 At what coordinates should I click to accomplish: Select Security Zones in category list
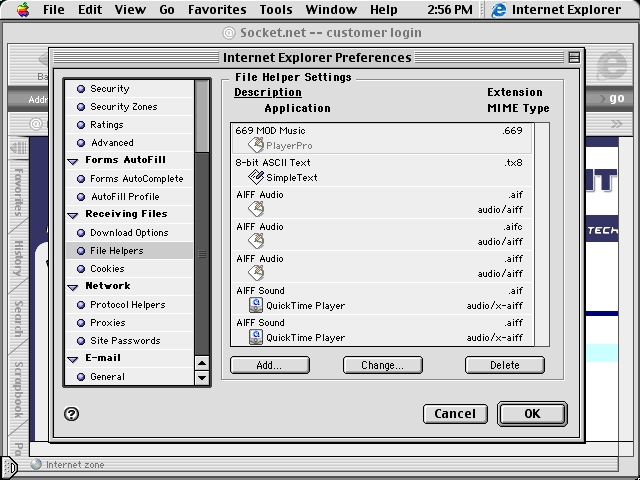pos(129,107)
